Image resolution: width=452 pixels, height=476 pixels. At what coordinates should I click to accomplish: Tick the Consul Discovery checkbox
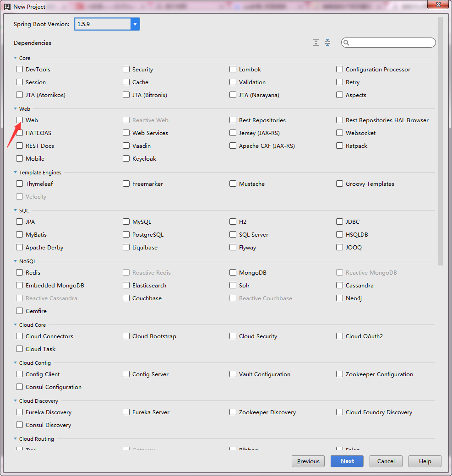coord(19,425)
